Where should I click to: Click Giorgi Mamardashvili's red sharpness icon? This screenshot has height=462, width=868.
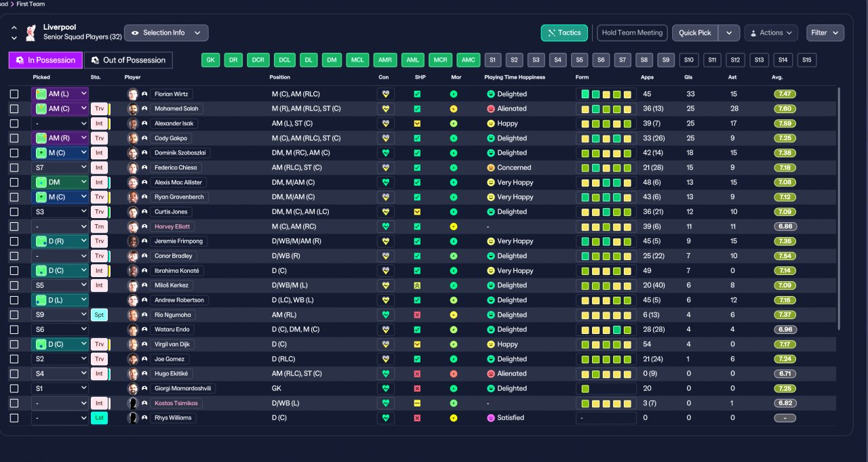[417, 389]
